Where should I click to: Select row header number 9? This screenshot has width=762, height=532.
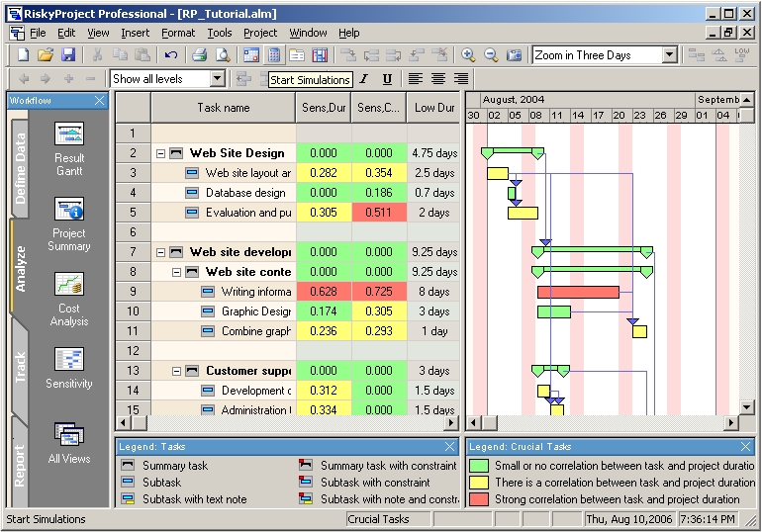[x=134, y=292]
